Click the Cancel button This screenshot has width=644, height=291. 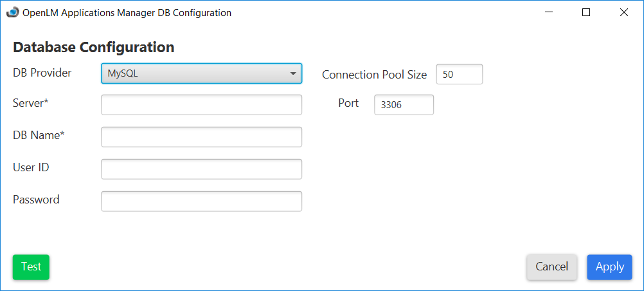pos(551,267)
